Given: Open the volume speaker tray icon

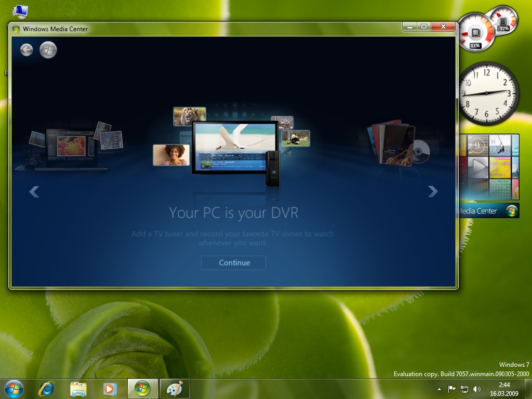Looking at the screenshot, I should (x=477, y=389).
